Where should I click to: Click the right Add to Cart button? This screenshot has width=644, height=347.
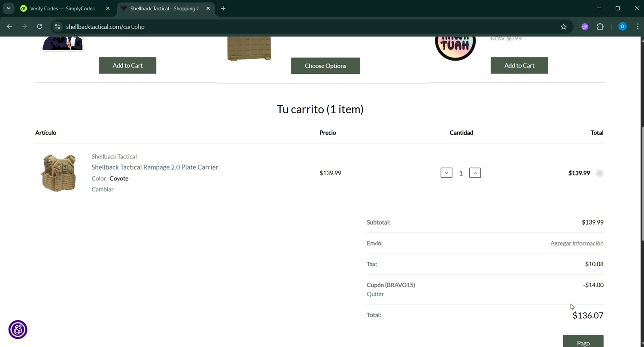(x=519, y=65)
